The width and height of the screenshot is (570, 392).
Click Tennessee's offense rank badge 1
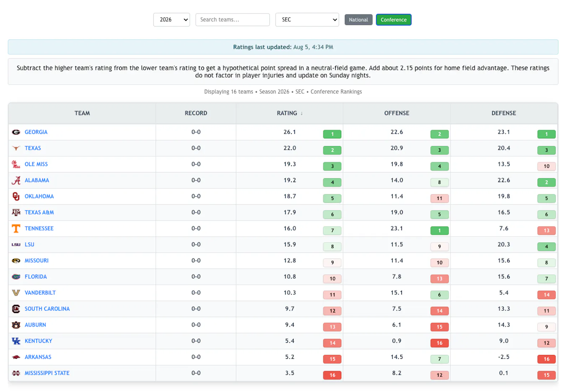pyautogui.click(x=440, y=231)
